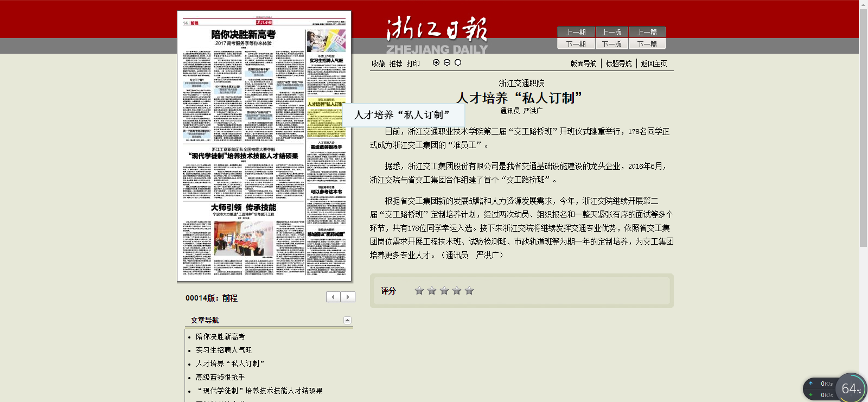This screenshot has width=868, height=402.
Task: Click the 下一篇 next article button
Action: tap(647, 44)
